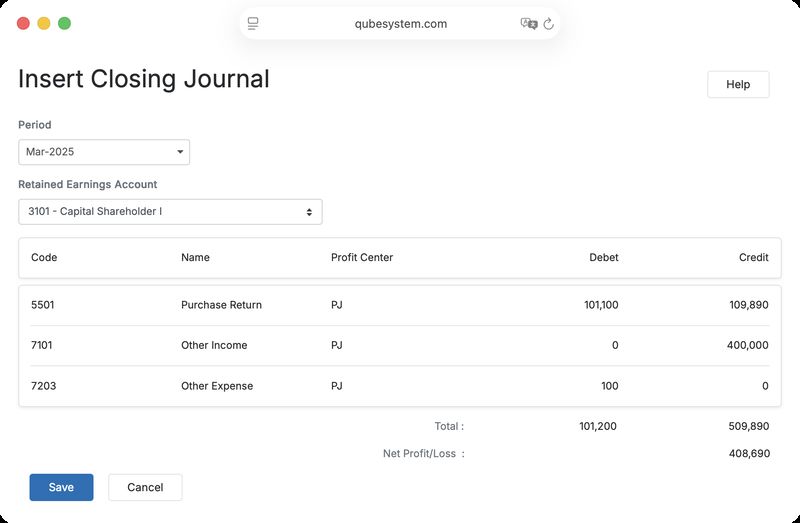Click the 400,000 credit value
Screen dimensions: 800x523
pos(747,345)
